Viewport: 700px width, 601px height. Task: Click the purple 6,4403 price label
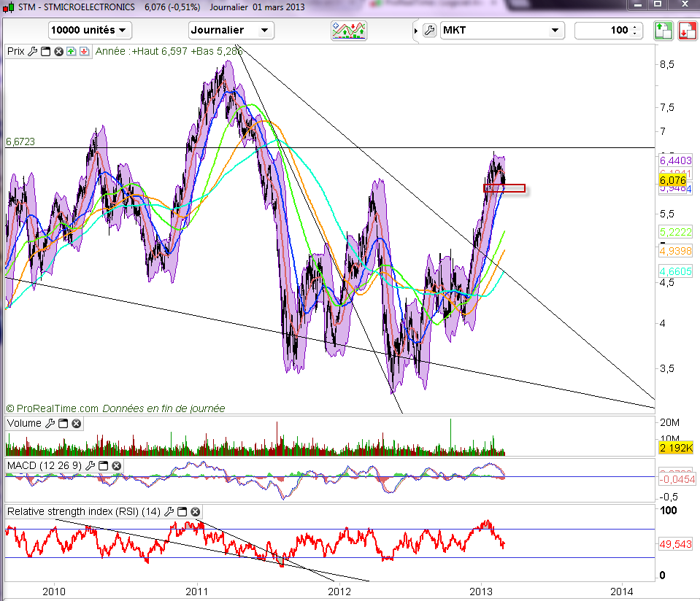(x=675, y=160)
